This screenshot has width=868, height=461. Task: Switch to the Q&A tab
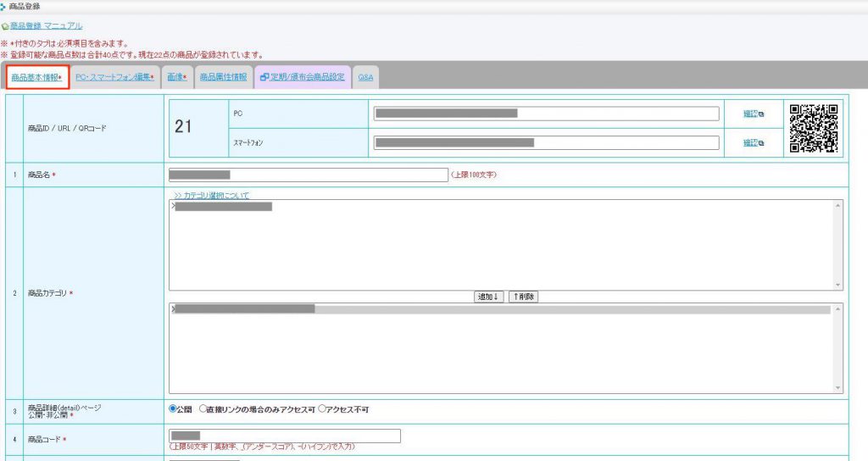(365, 77)
